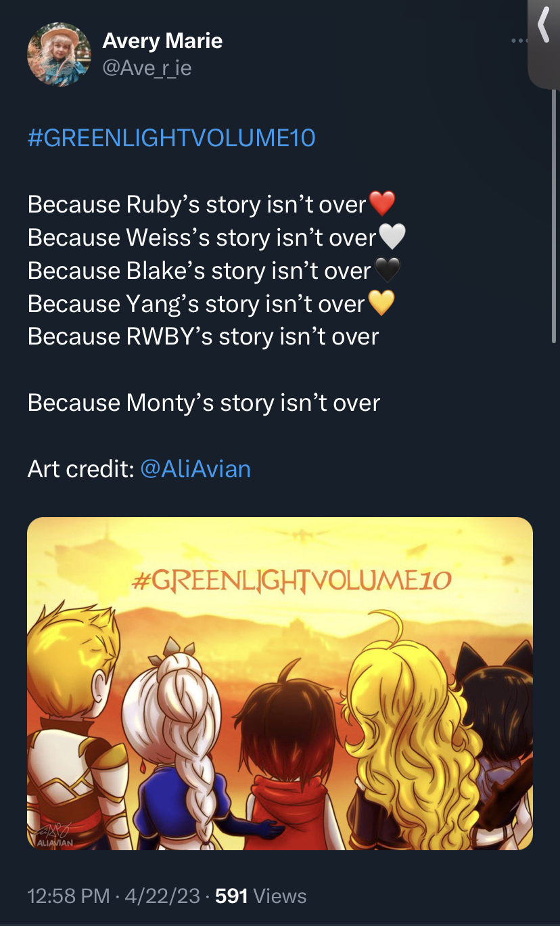Click the 12:58 PM timestamp
Screen dimensions: 560x926
pos(68,896)
